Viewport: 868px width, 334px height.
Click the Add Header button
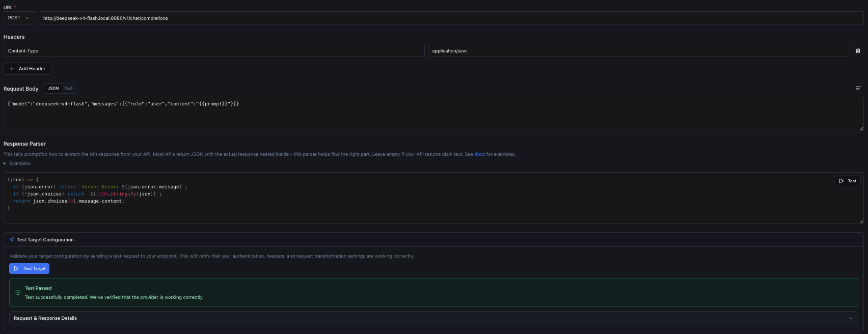(x=28, y=69)
